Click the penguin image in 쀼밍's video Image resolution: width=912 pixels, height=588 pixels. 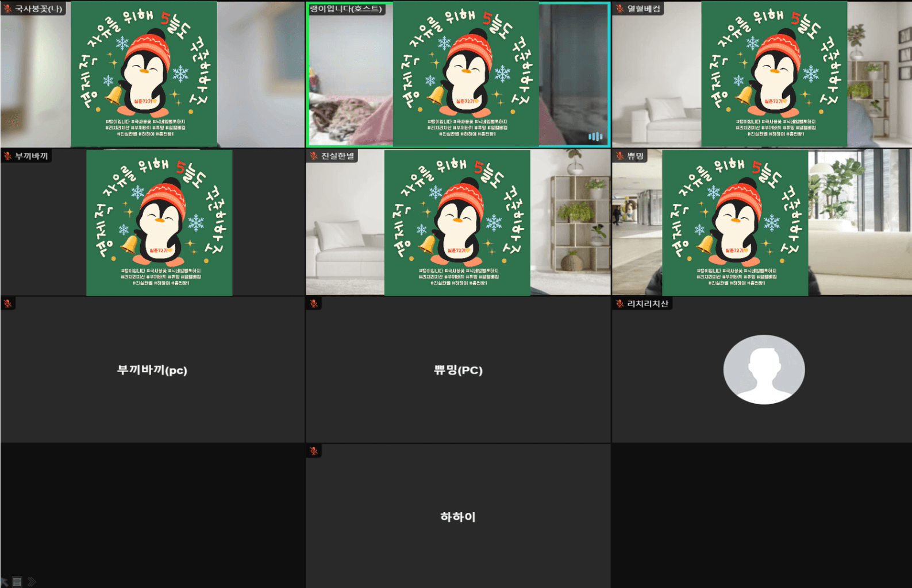coord(735,223)
